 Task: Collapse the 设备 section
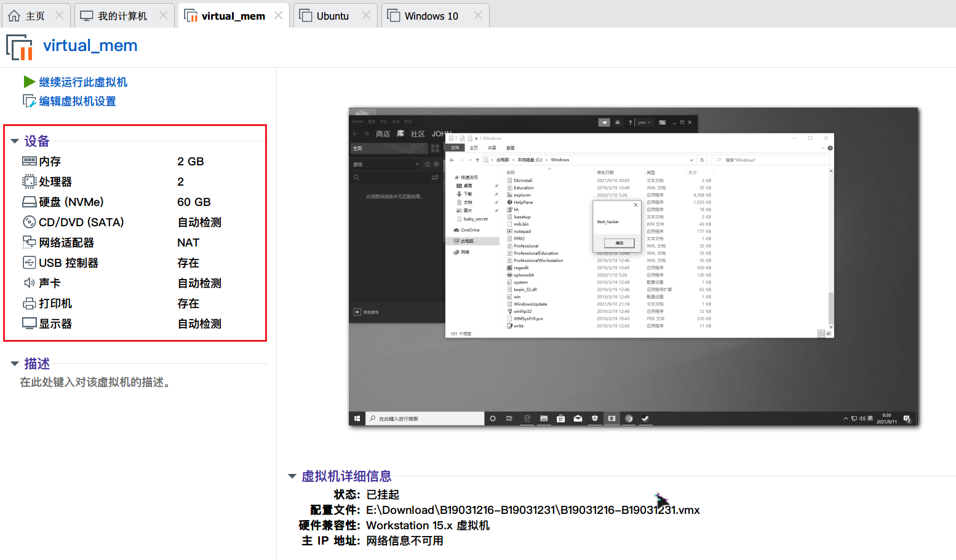point(14,141)
